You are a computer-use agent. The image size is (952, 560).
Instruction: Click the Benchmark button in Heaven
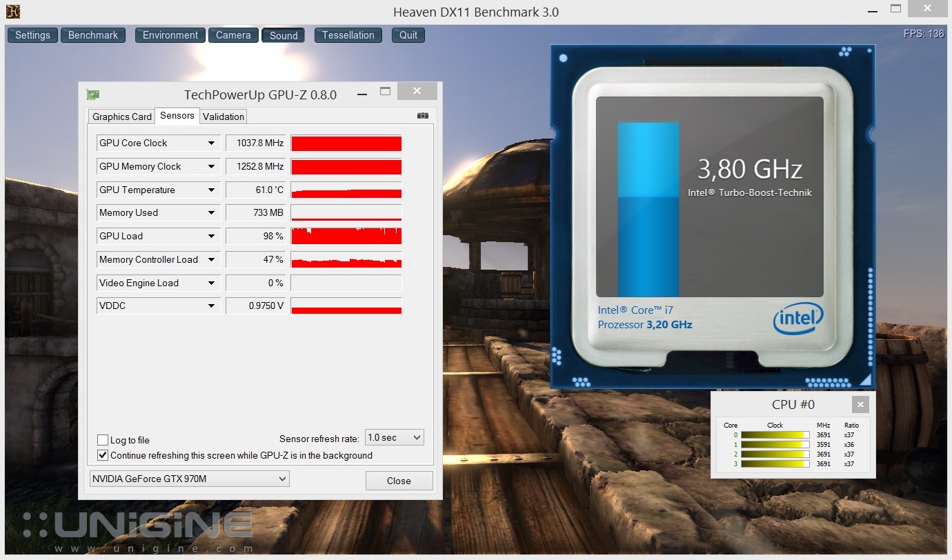pos(93,35)
